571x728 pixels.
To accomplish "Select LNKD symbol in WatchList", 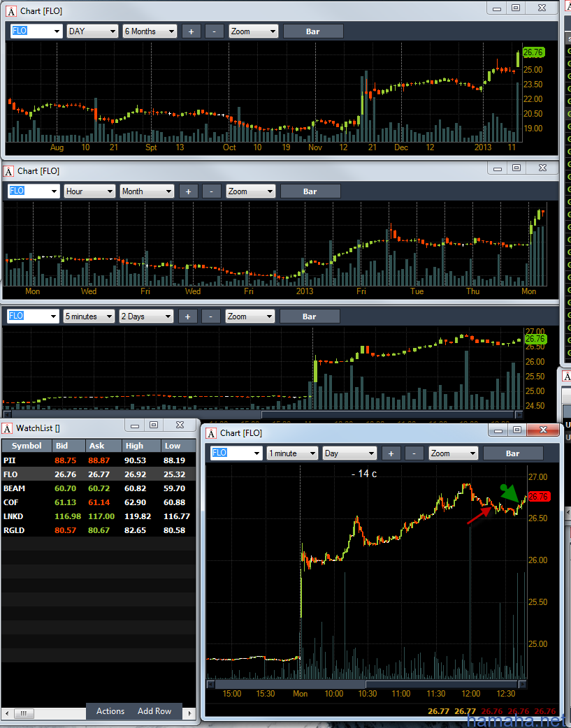I will 13,516.
